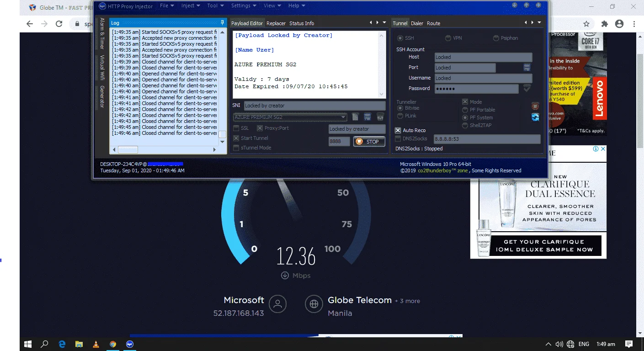Click HTTP Proxy Injector taskbar icon
The height and width of the screenshot is (351, 644).
(x=130, y=344)
